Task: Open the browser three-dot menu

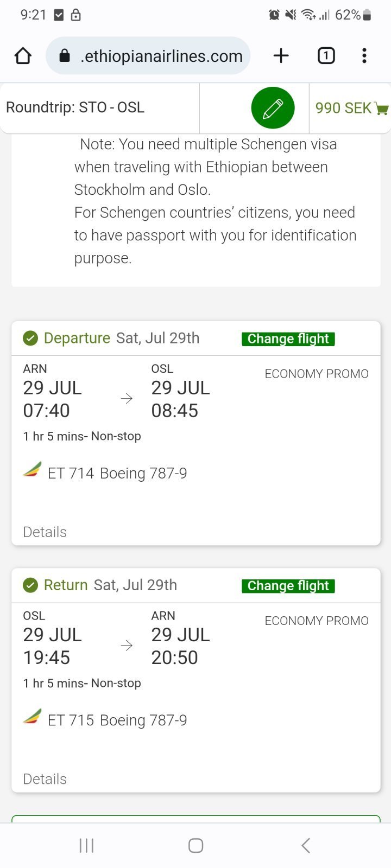Action: (364, 55)
